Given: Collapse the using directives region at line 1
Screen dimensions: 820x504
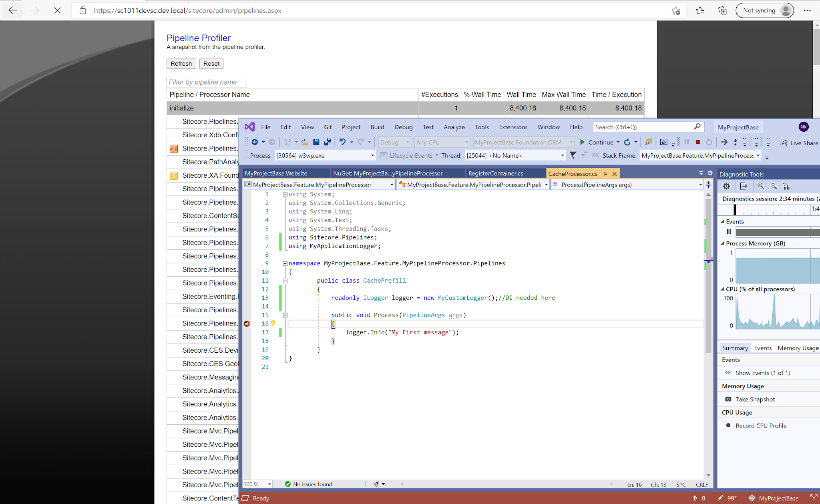Looking at the screenshot, I should (x=285, y=194).
